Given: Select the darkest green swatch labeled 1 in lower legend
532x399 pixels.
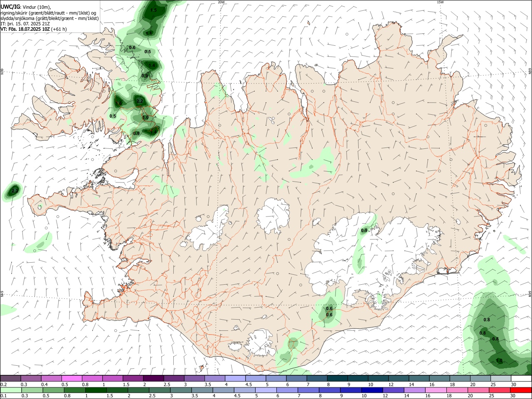Looking at the screenshot, I should (x=95, y=390).
